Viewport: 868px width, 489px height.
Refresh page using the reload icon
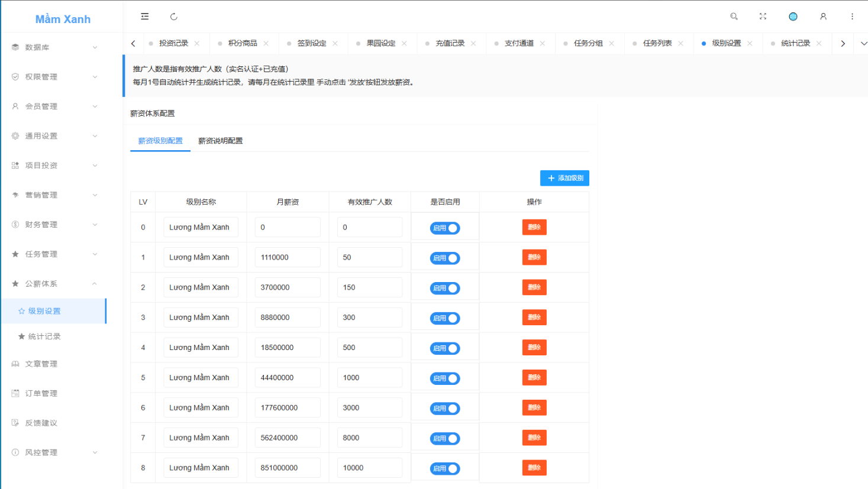pos(174,17)
